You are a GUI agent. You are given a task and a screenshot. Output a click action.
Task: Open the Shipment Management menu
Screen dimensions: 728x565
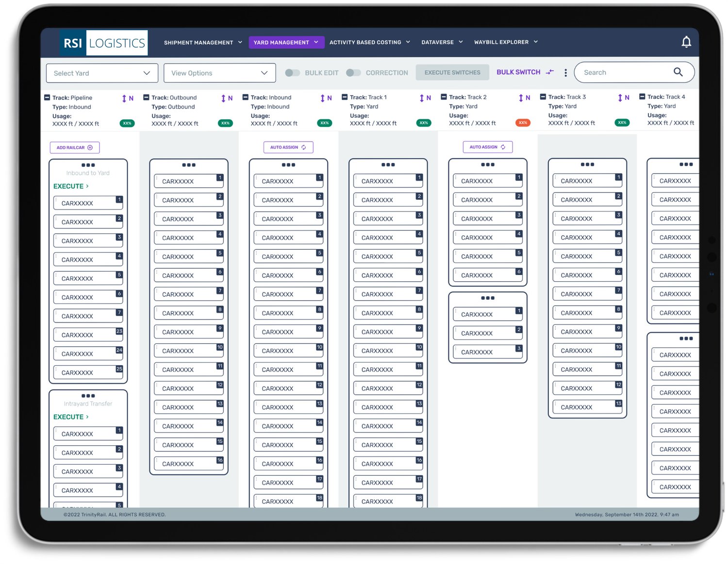[202, 43]
